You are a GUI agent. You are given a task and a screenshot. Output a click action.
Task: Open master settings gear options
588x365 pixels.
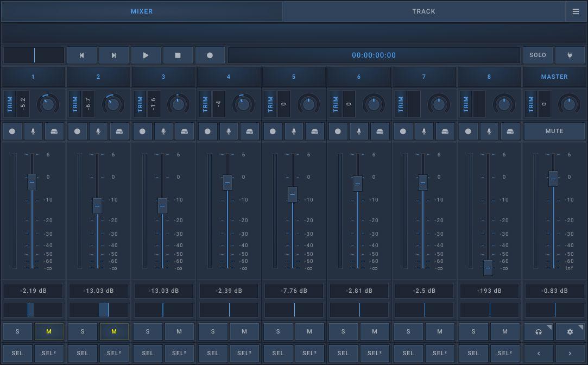(570, 332)
